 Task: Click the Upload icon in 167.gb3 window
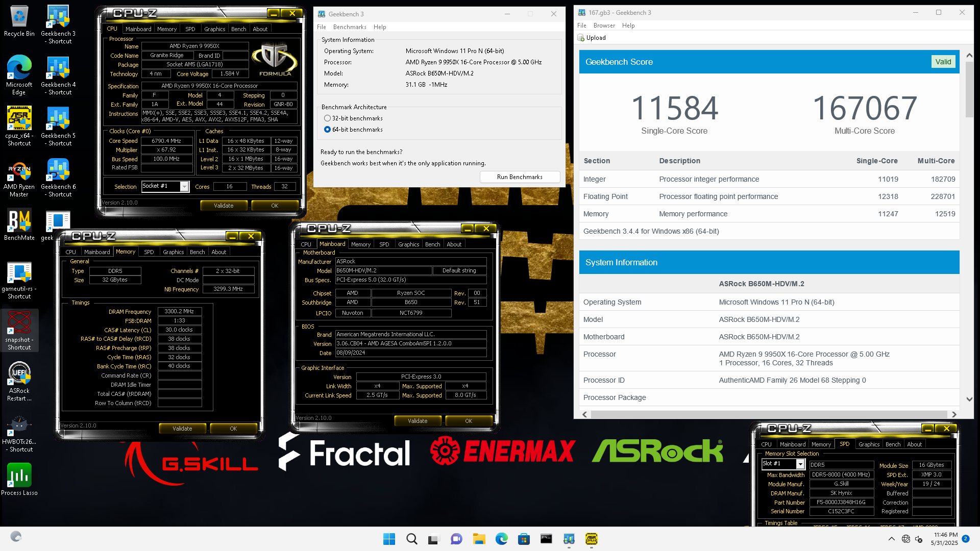coord(581,38)
